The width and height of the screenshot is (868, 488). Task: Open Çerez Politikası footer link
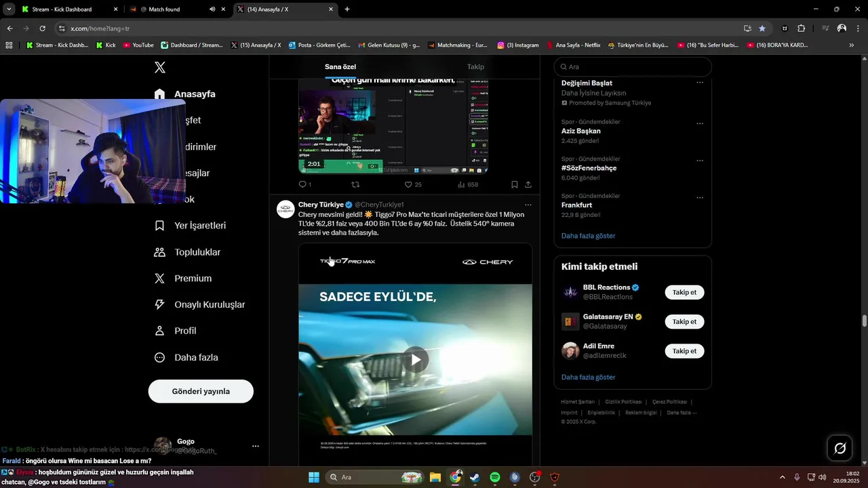[669, 402]
